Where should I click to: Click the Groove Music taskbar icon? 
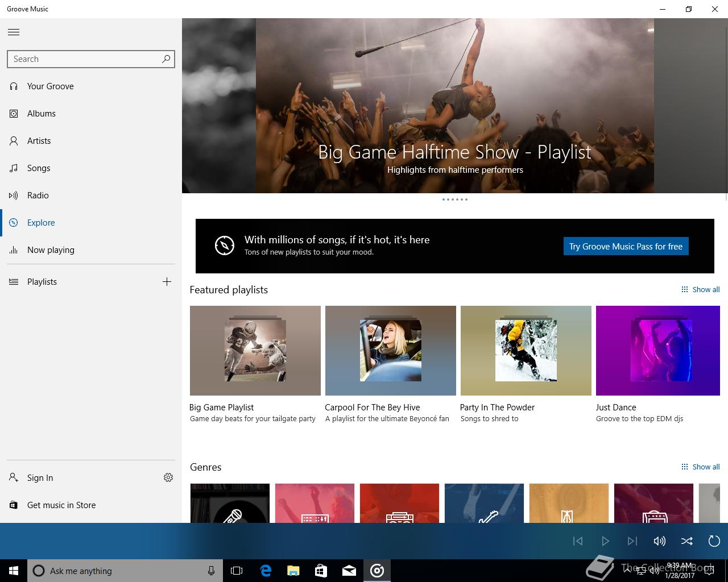377,571
